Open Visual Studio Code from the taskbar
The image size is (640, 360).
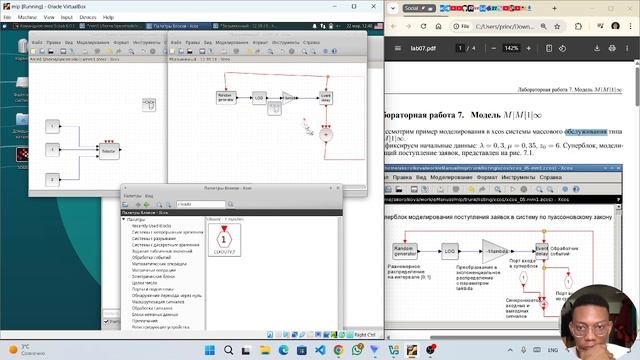pyautogui.click(x=320, y=350)
